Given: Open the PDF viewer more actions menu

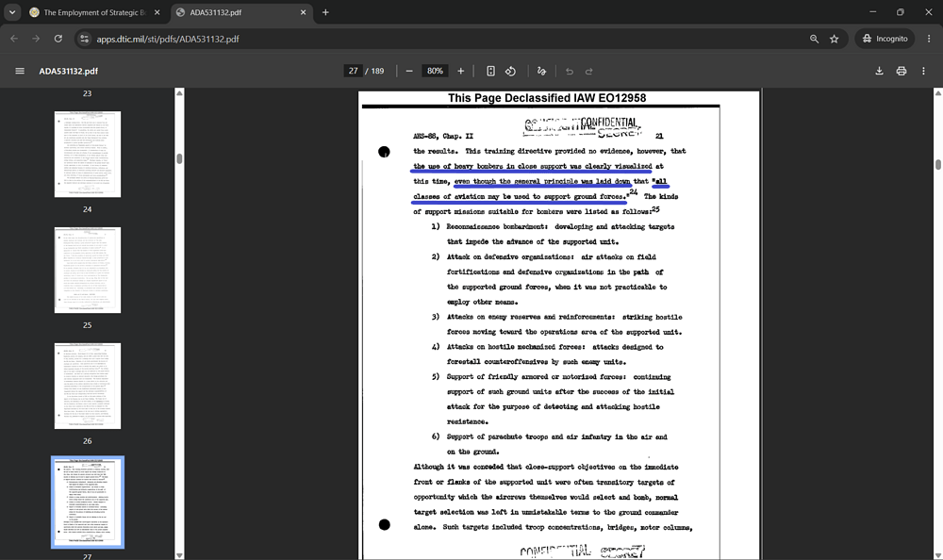Looking at the screenshot, I should [924, 71].
